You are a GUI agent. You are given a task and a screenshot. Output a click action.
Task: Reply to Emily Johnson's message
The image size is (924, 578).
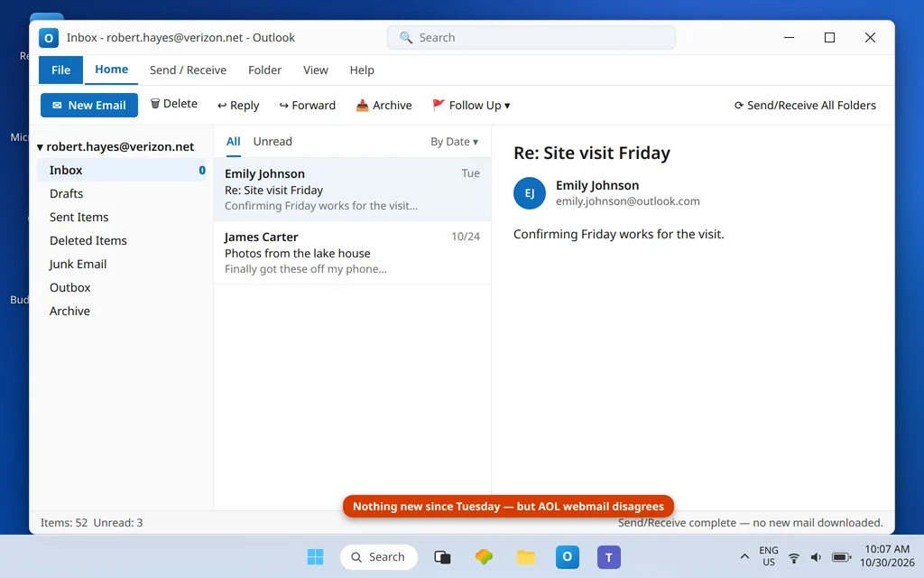click(x=238, y=105)
